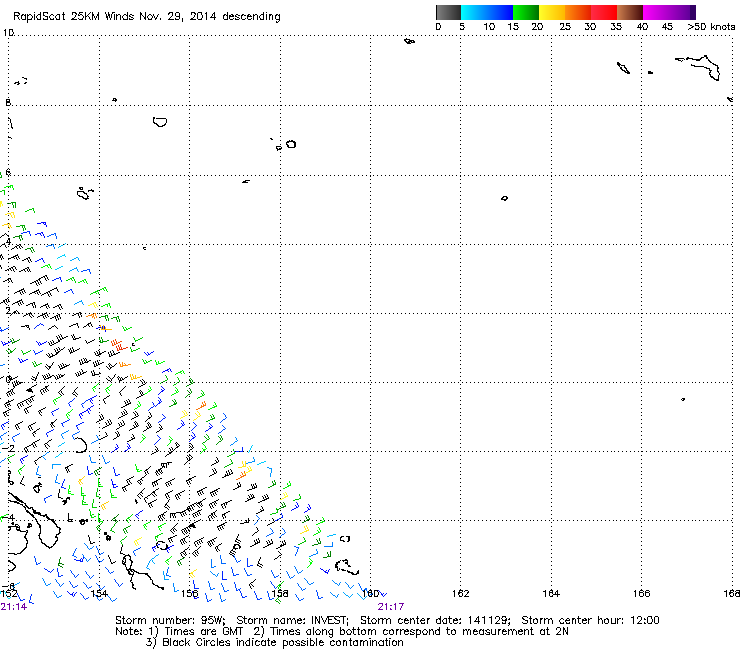Click the "-2" latitude axis label
The height and width of the screenshot is (650, 740).
9,448
